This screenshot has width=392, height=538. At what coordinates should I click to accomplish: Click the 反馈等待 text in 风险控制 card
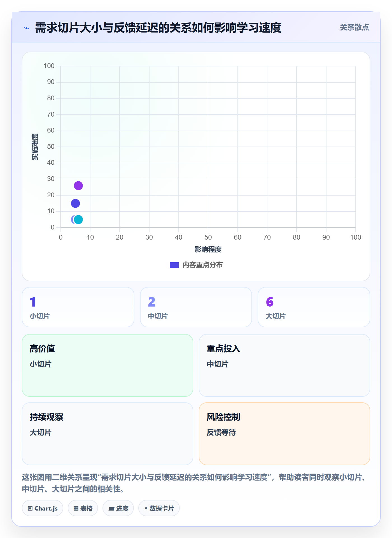tap(221, 432)
